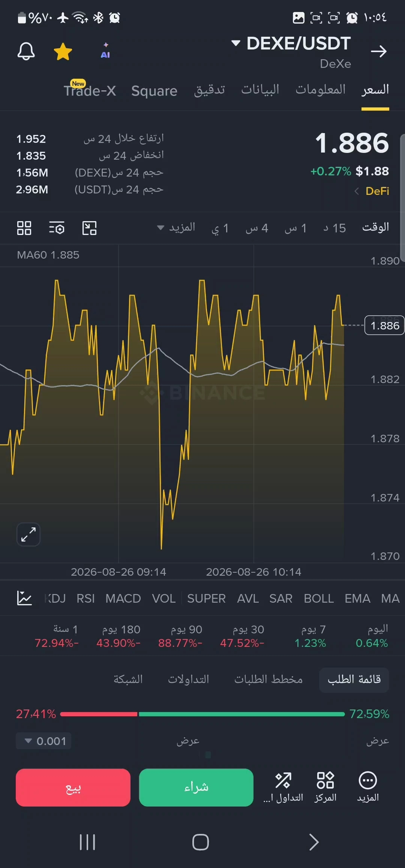
Task: Tap the MA60 1.885 indicator label
Action: point(48,255)
